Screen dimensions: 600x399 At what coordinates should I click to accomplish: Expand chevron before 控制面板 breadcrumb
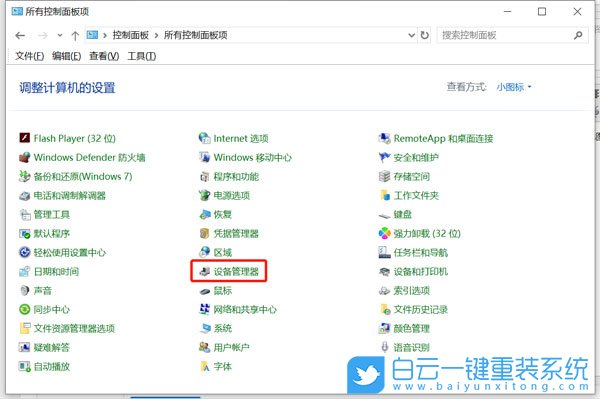pos(105,36)
